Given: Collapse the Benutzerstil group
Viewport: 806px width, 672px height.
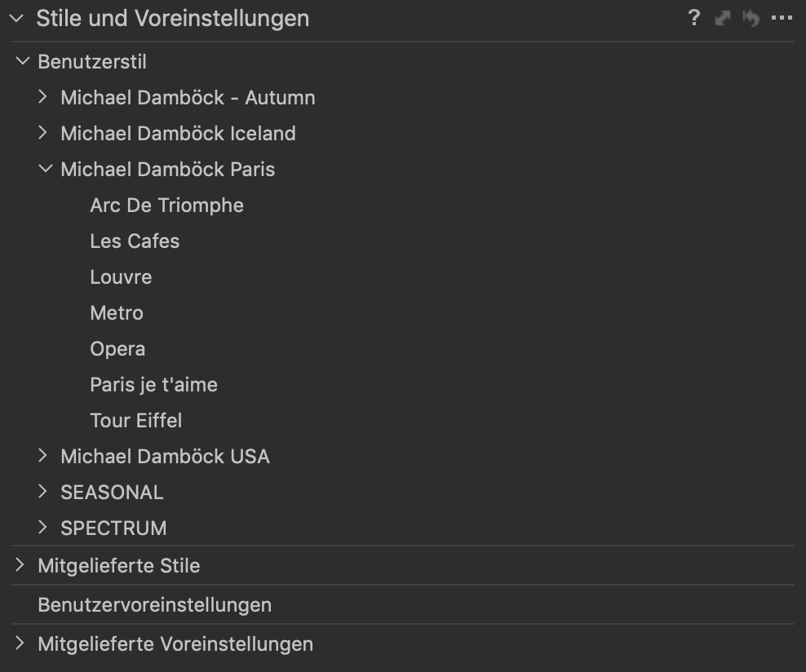Looking at the screenshot, I should 22,61.
